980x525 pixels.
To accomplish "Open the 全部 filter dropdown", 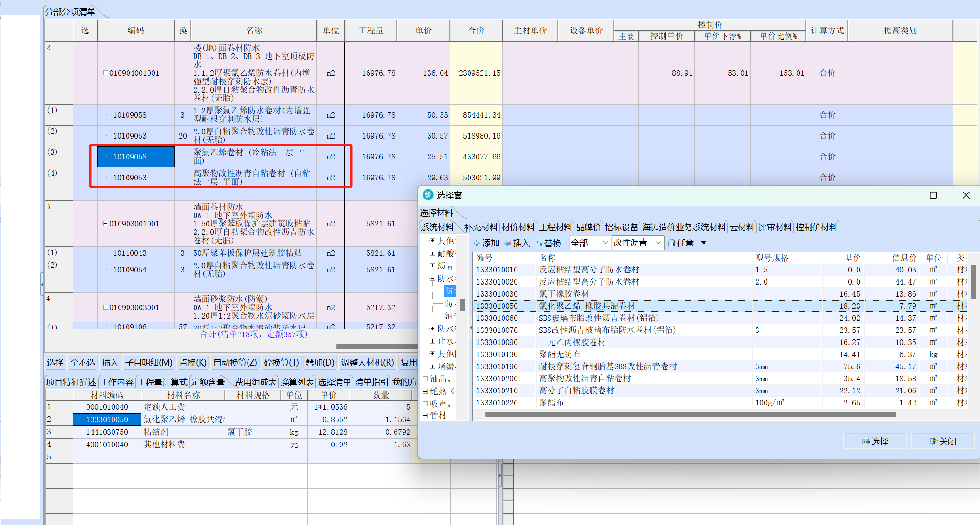I will tap(590, 243).
